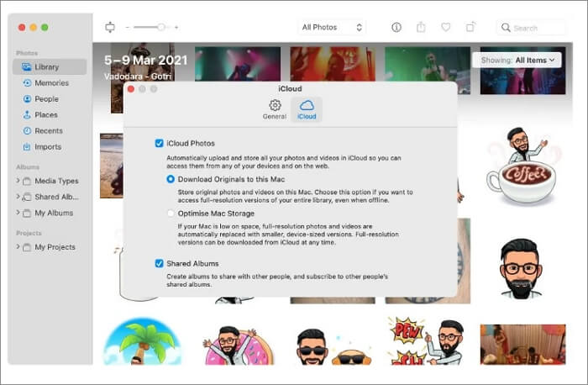Open Recents in the sidebar
The height and width of the screenshot is (385, 588).
(50, 131)
